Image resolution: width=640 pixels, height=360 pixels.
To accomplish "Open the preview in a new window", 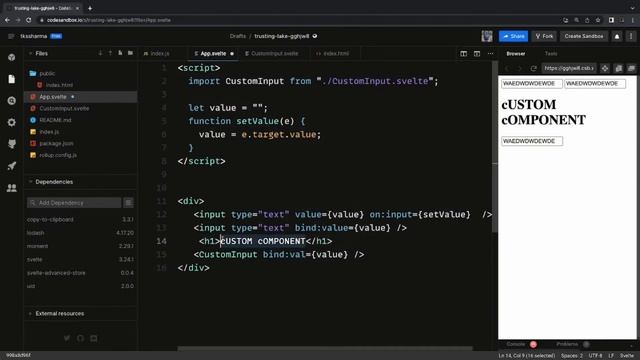I will [619, 68].
